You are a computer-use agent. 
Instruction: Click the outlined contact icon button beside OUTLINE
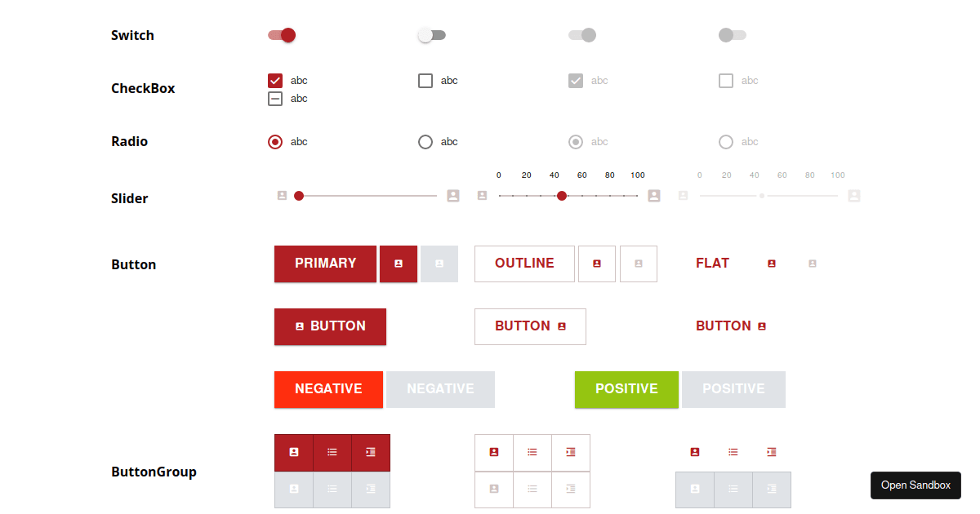pos(597,264)
